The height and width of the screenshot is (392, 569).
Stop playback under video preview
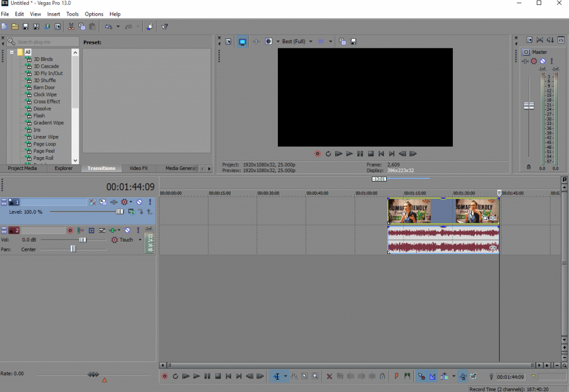pyautogui.click(x=371, y=154)
